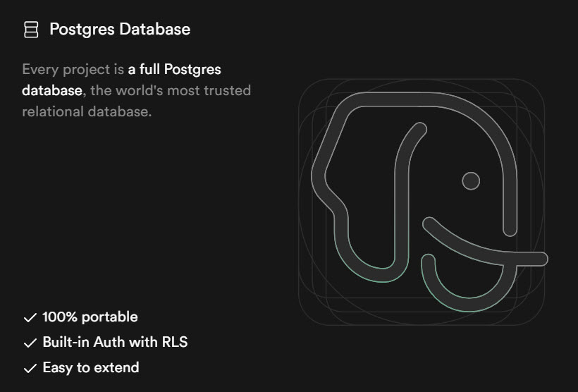Open the Postgres Database heading
The width and height of the screenshot is (578, 392).
click(119, 29)
